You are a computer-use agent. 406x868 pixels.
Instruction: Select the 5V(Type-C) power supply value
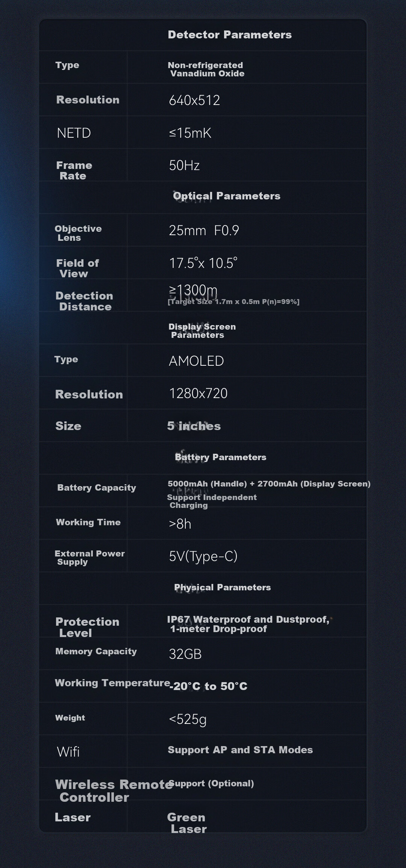coord(203,556)
